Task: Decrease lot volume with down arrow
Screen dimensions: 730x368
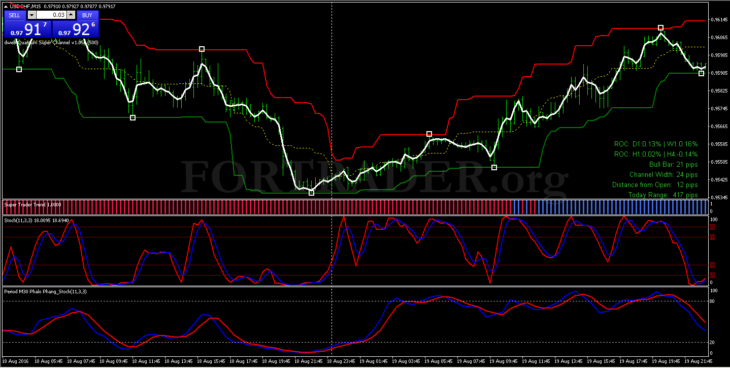Action: [x=31, y=15]
